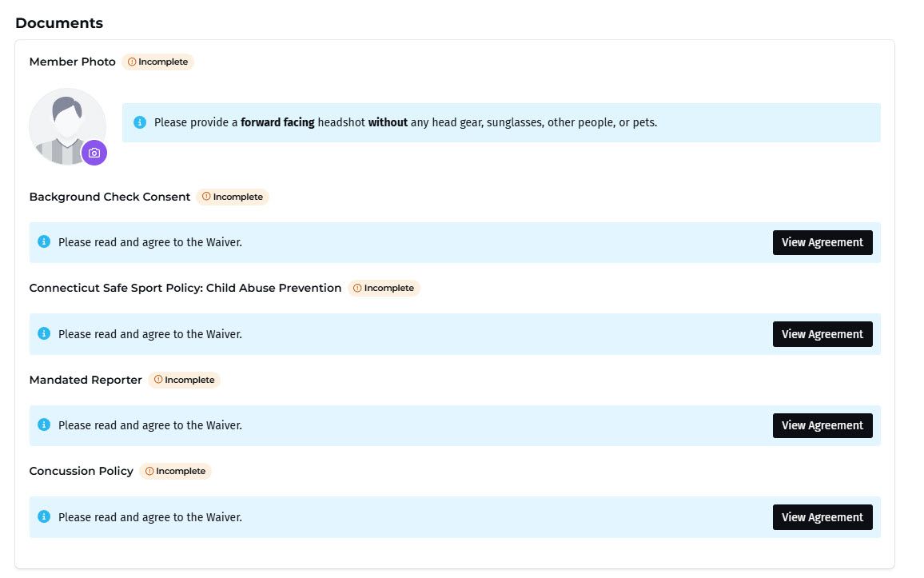The image size is (924, 578).
Task: Click the Member Photo label
Action: point(73,62)
